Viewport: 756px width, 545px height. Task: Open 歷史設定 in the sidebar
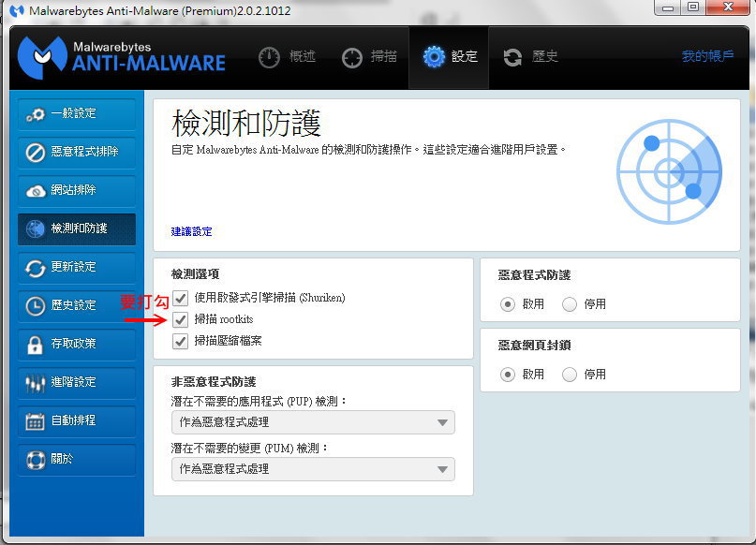click(77, 306)
